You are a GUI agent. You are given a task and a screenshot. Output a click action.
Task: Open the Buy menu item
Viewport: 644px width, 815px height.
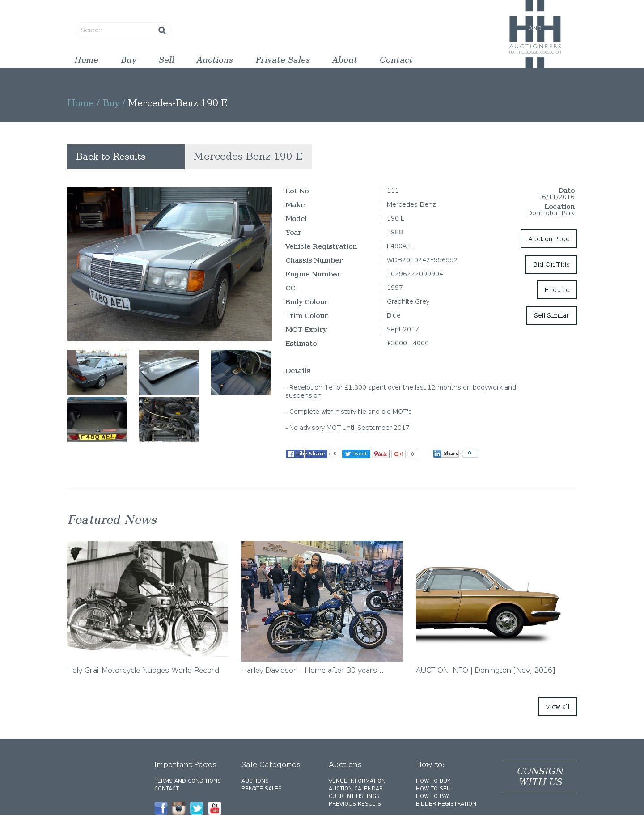click(129, 60)
